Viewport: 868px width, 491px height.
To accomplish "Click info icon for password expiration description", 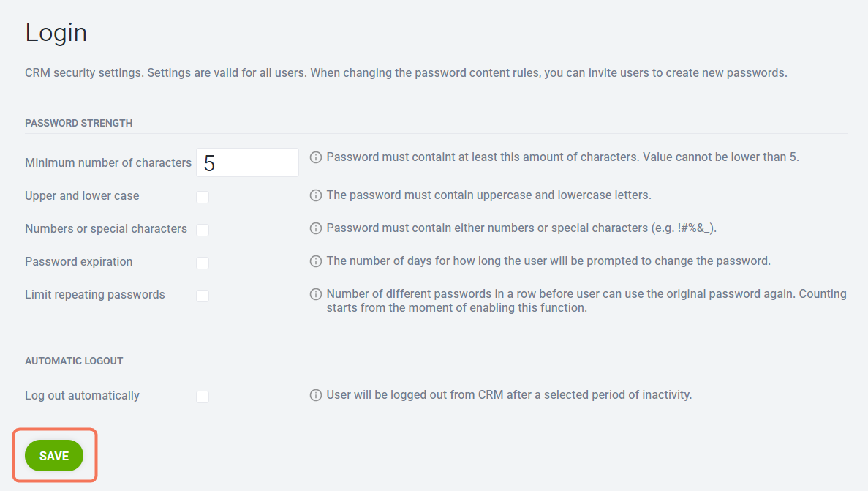I will coord(315,261).
